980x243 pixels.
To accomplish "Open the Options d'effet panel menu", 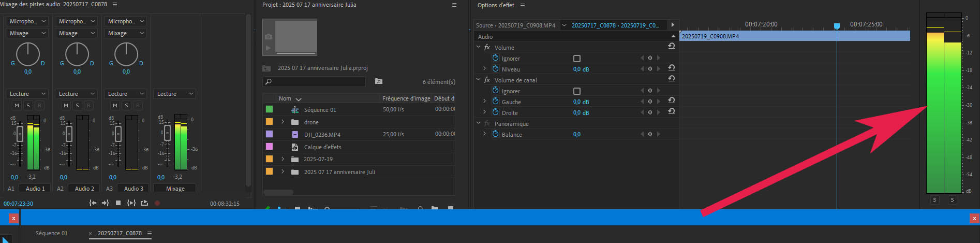I will (x=522, y=5).
